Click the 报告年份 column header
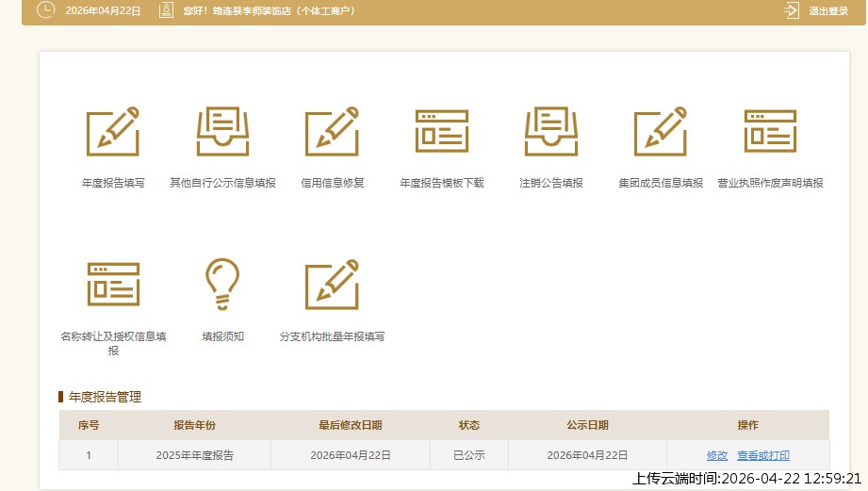Image resolution: width=868 pixels, height=491 pixels. click(x=194, y=425)
